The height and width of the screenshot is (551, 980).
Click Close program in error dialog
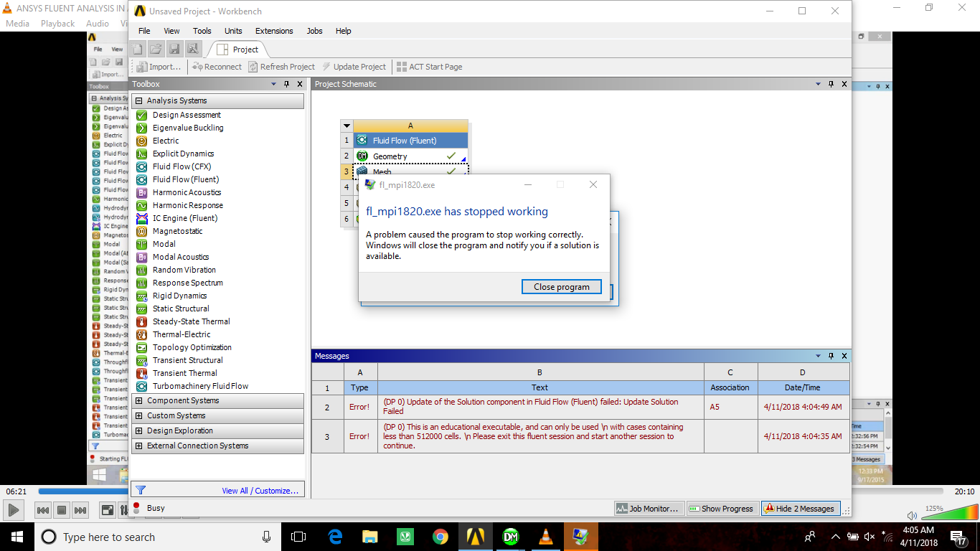[x=562, y=286]
